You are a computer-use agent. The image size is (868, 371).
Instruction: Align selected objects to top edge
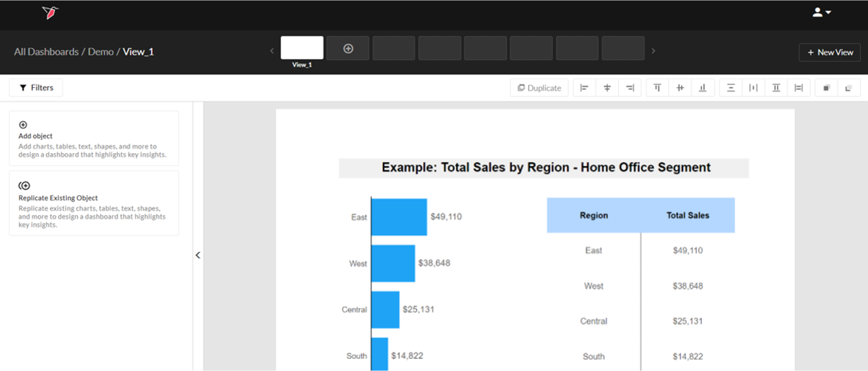click(657, 88)
